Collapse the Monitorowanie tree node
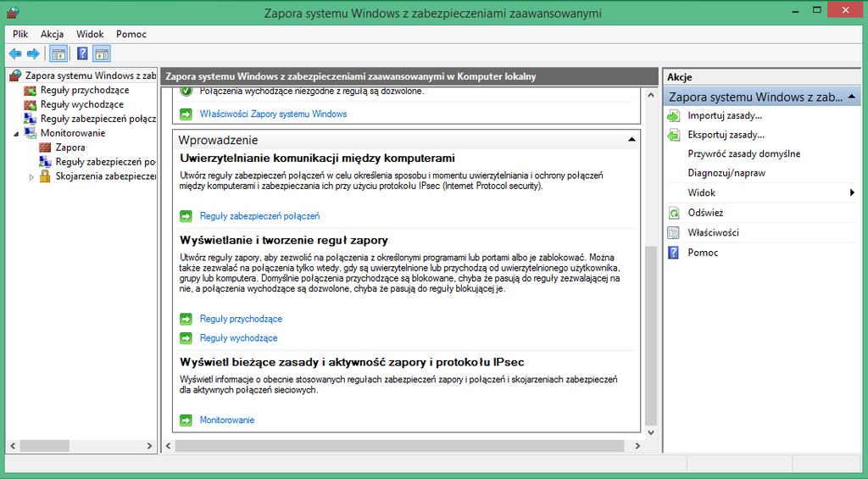 click(x=16, y=133)
